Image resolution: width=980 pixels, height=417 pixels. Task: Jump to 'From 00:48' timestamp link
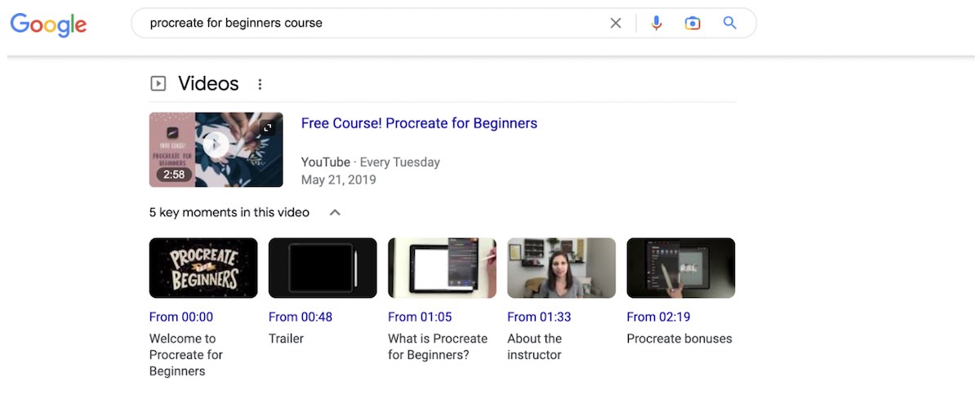pyautogui.click(x=301, y=317)
